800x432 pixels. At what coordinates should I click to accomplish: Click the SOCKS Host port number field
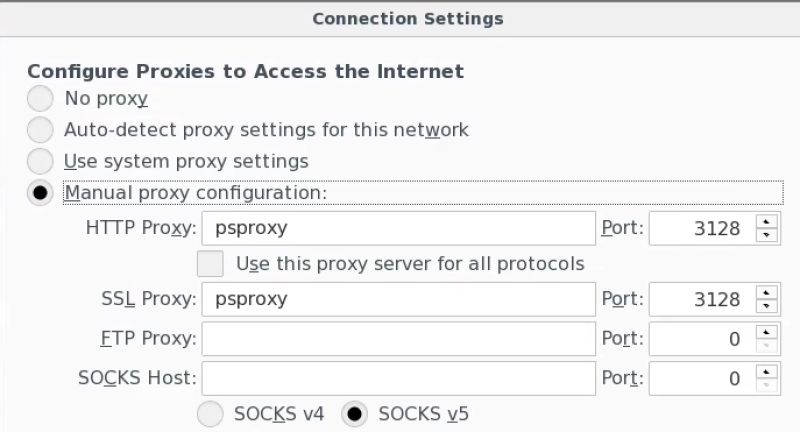[x=702, y=378]
